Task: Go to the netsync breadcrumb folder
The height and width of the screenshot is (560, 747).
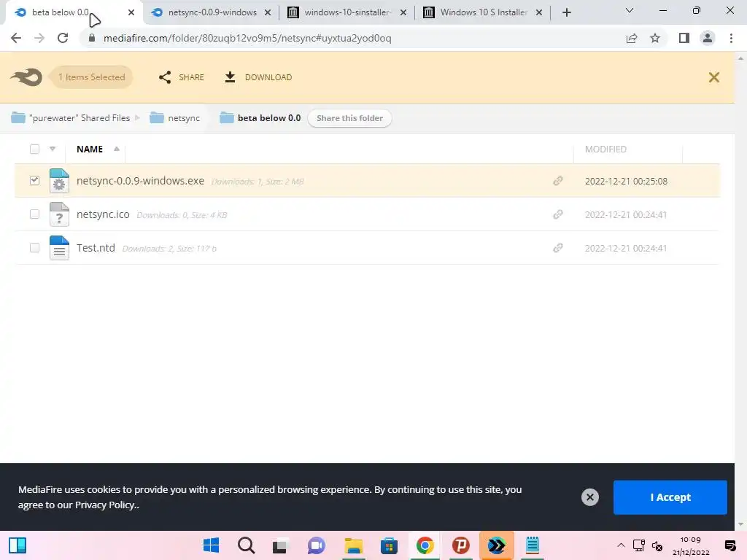Action: (175, 117)
